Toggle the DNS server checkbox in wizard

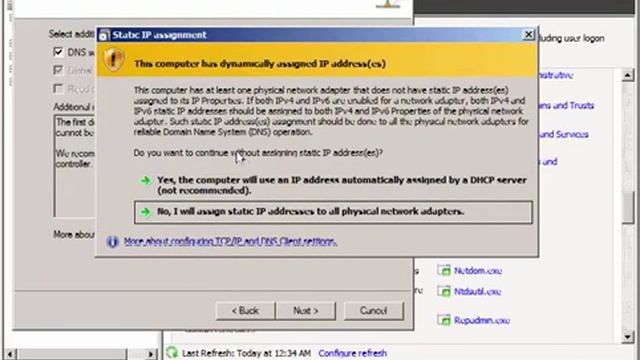click(58, 52)
